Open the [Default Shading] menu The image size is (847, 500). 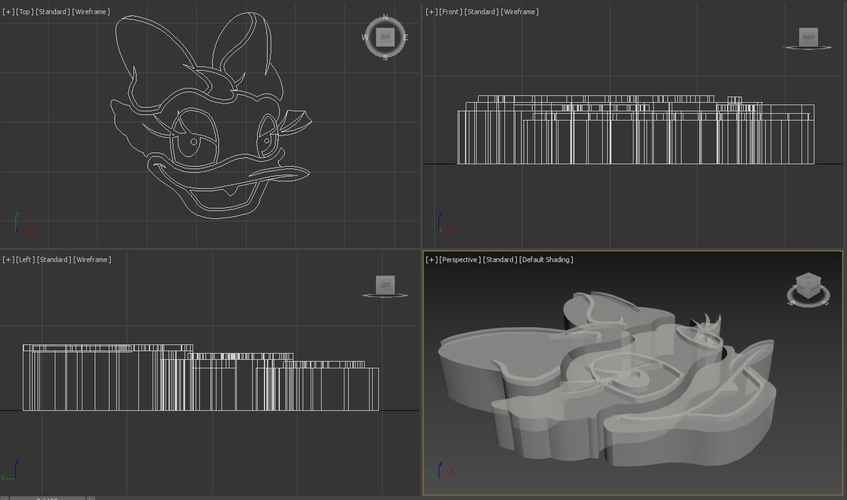[x=546, y=259]
